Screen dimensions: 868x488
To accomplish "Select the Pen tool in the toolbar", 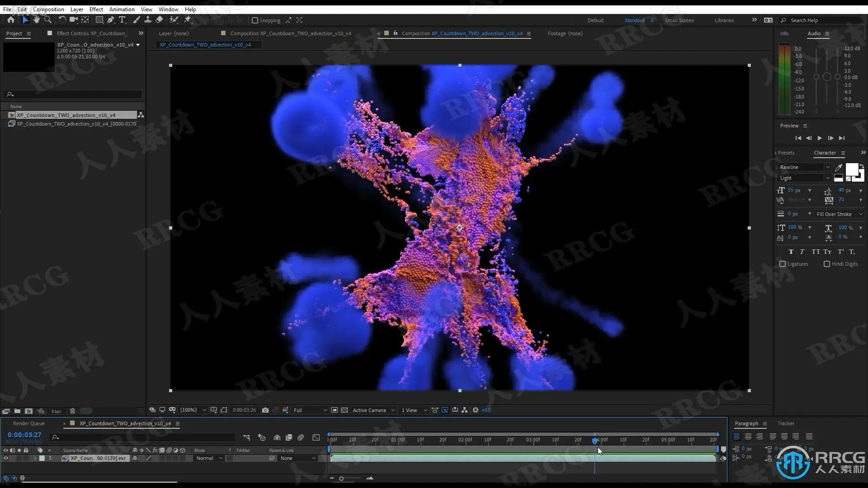I will tap(111, 20).
